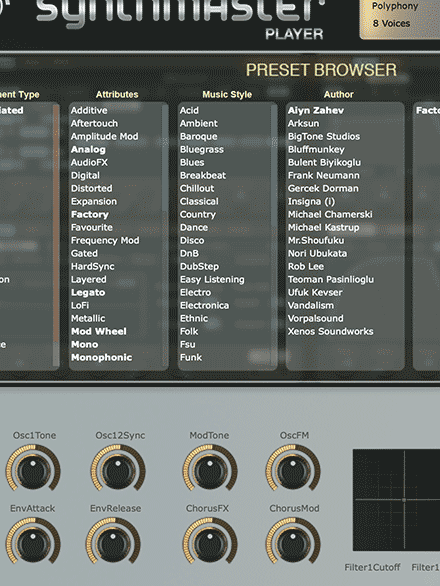Select author Insigna (i)
440x586 pixels.
pyautogui.click(x=311, y=201)
